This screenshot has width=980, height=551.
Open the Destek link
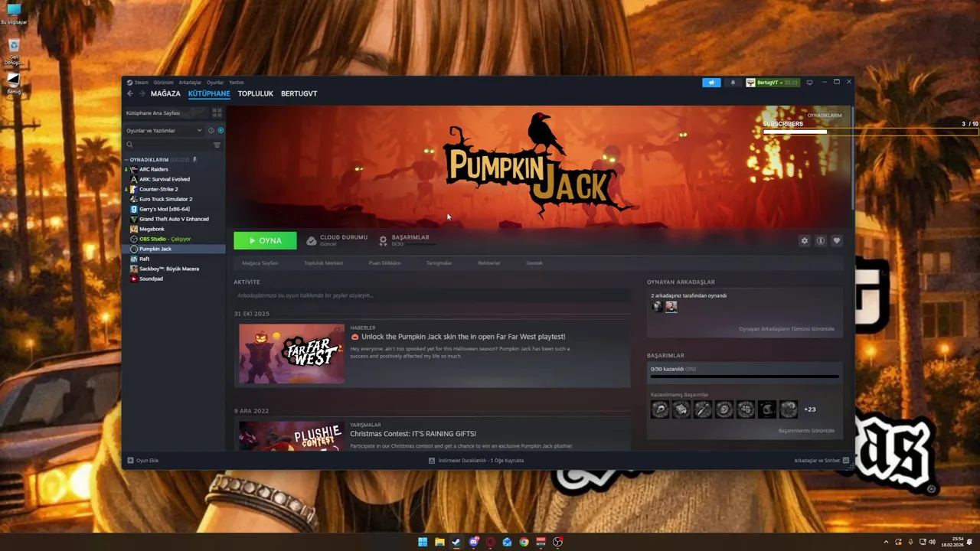pos(534,263)
